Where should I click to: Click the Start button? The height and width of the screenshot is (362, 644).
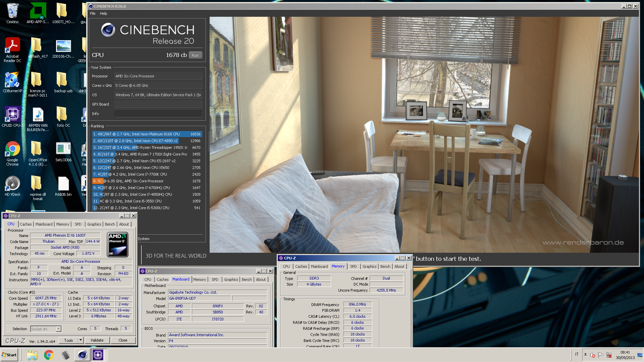(x=9, y=355)
